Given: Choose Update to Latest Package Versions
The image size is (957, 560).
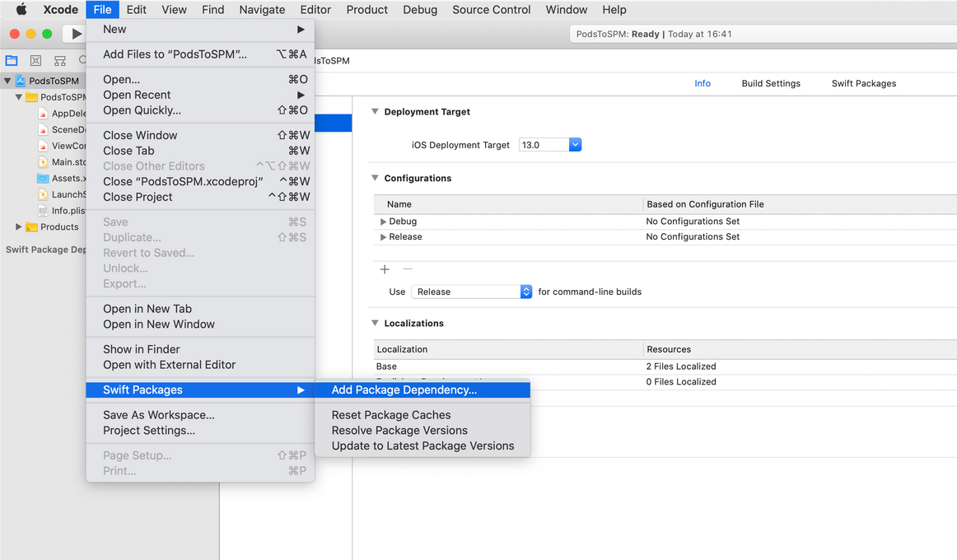Looking at the screenshot, I should point(422,446).
